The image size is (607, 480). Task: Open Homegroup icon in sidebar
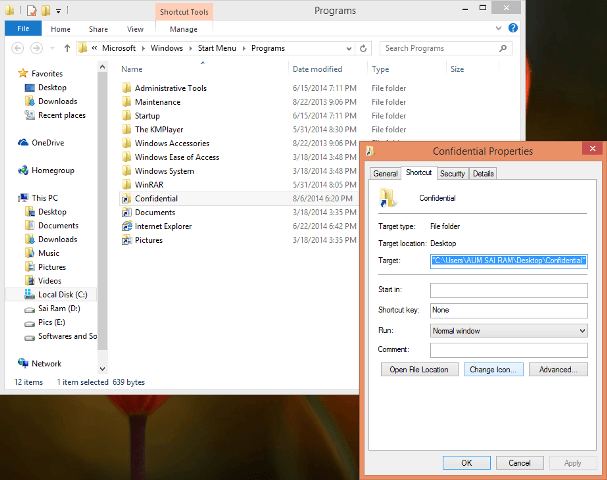coord(23,170)
